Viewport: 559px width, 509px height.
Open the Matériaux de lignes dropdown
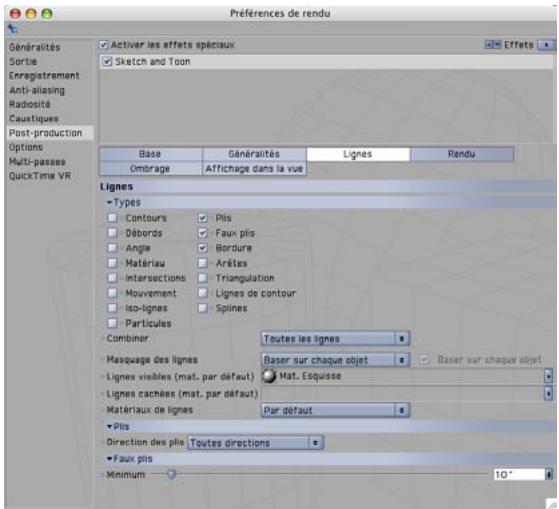click(x=335, y=410)
